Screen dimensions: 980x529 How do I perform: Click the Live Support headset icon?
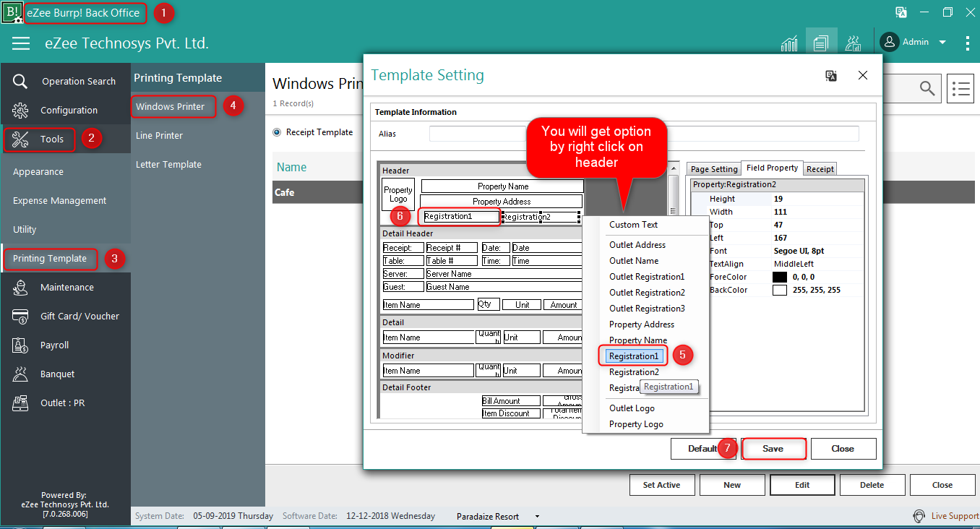coord(919,516)
